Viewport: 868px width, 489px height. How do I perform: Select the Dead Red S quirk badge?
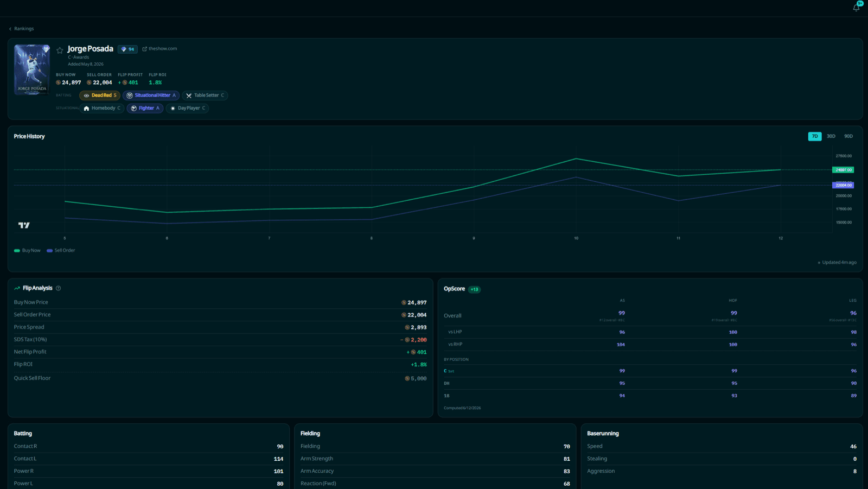tap(100, 96)
